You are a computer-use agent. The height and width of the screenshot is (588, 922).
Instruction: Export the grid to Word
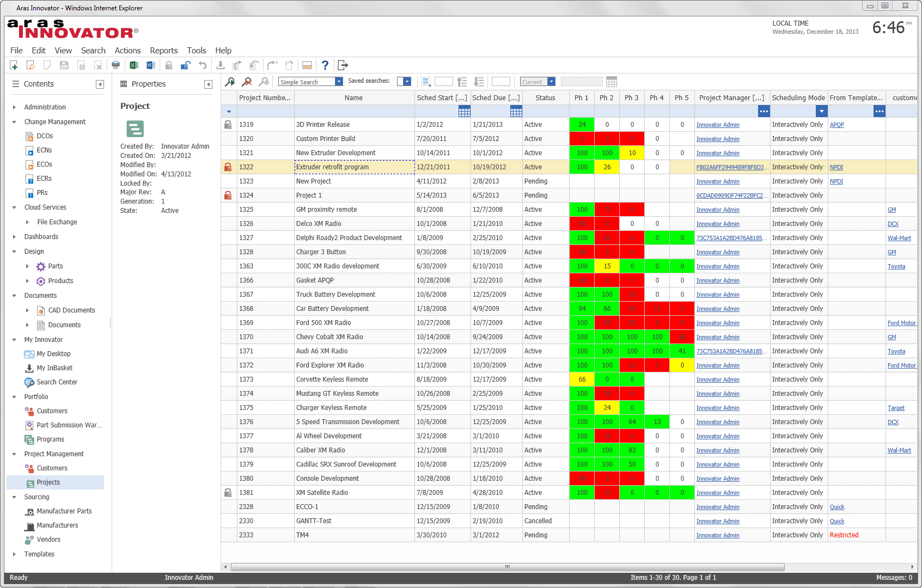[x=151, y=65]
